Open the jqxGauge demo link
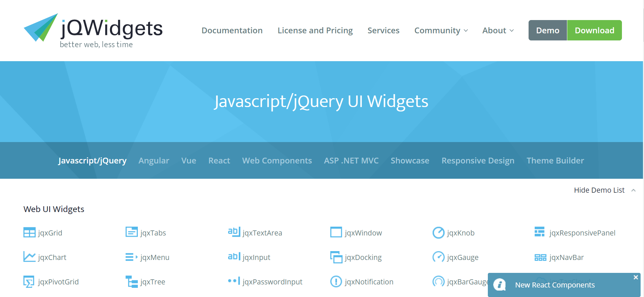Image resolution: width=644 pixels, height=297 pixels. click(463, 257)
